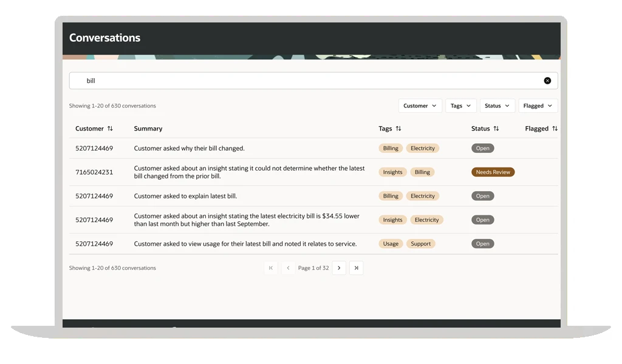The height and width of the screenshot is (364, 622).
Task: Go to the first page
Action: 271,268
